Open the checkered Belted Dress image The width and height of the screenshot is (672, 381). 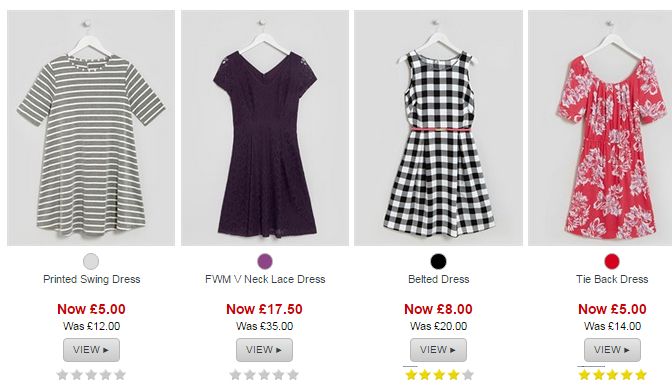tap(438, 128)
